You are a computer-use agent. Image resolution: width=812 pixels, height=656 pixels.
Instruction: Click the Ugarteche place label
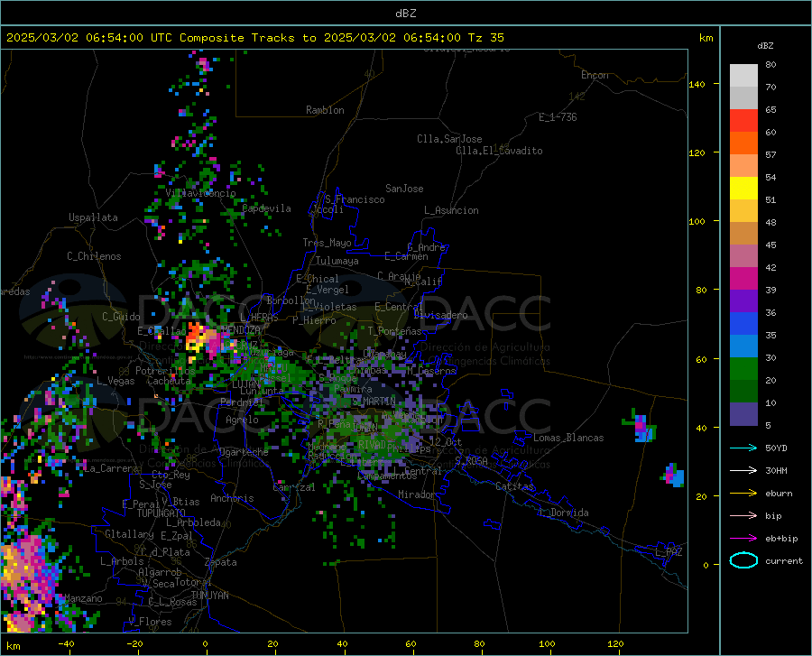pyautogui.click(x=244, y=452)
